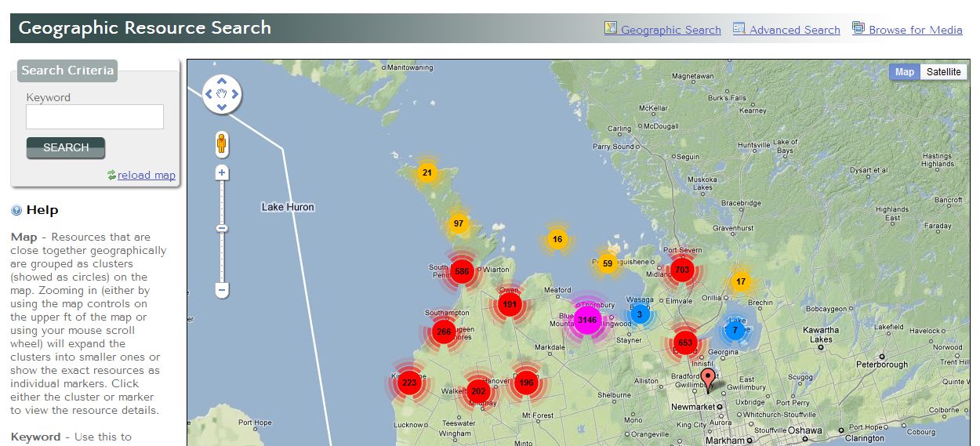Zoom in with the plus button

[222, 172]
